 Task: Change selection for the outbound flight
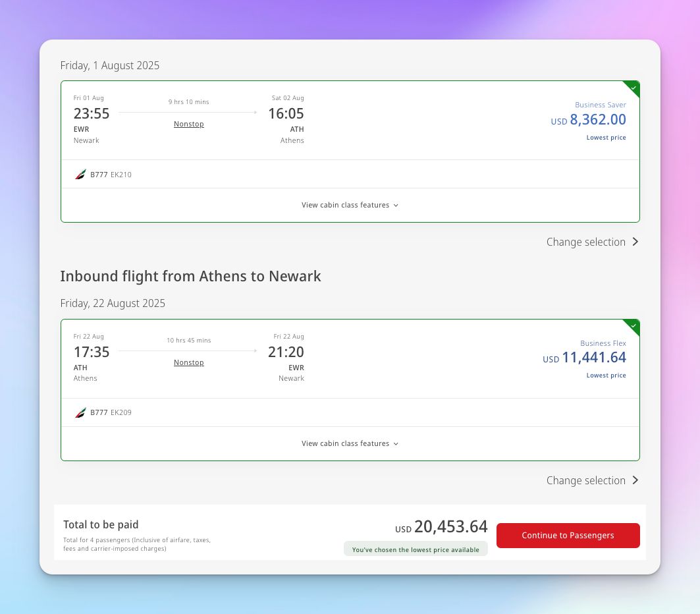tap(593, 242)
